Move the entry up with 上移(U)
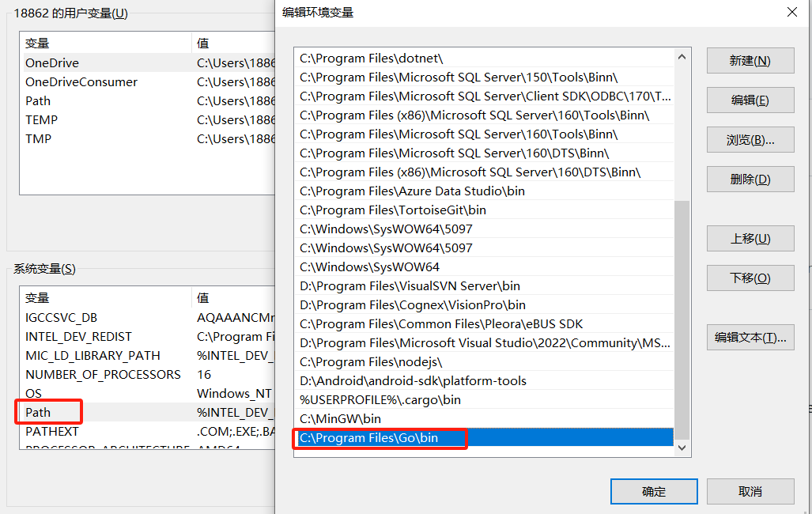This screenshot has width=812, height=514. 750,239
